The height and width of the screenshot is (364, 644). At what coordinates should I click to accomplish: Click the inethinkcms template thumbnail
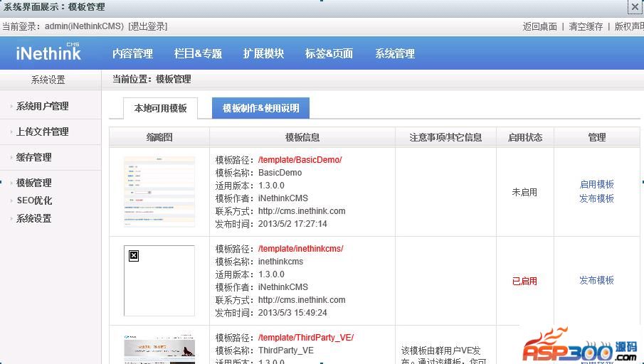pos(159,281)
